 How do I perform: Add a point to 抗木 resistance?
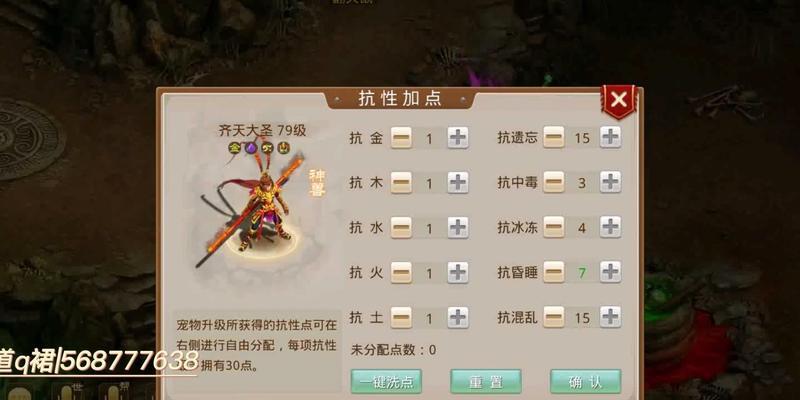pos(458,183)
